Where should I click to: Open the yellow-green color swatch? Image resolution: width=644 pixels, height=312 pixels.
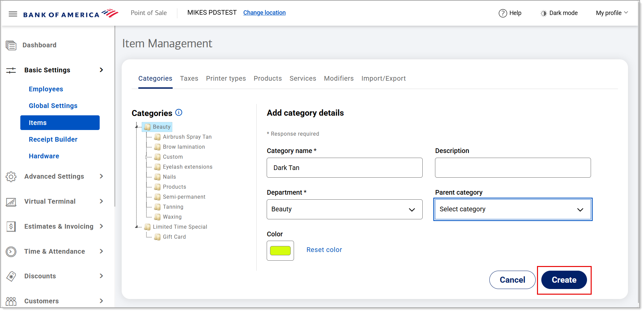tap(280, 251)
